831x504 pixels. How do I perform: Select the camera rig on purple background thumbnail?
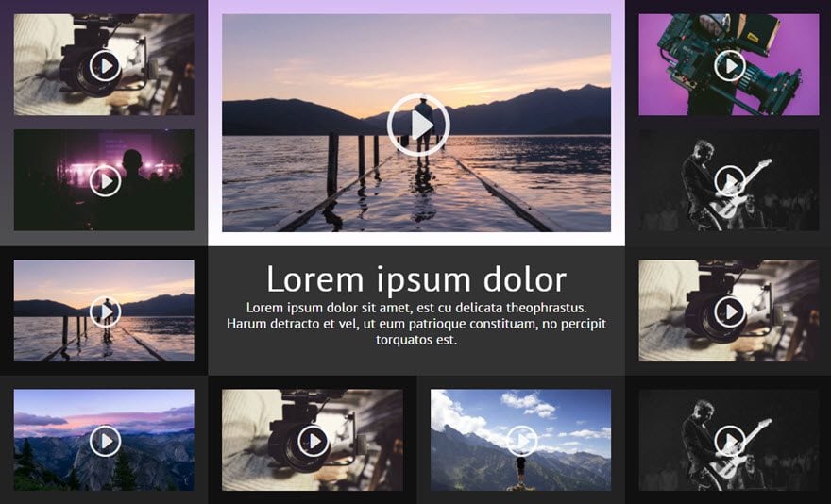pos(729,64)
